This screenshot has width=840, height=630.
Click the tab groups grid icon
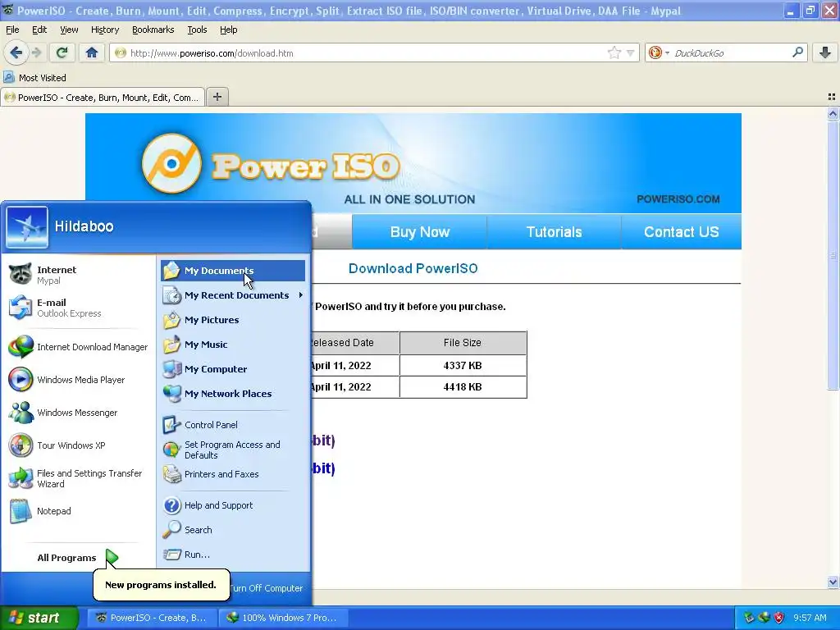(x=832, y=97)
